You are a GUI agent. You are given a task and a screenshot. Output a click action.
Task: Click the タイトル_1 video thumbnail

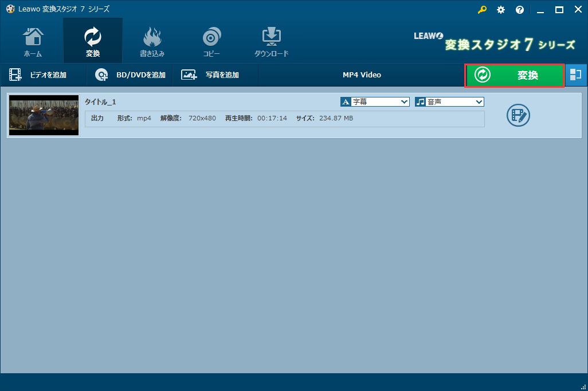click(44, 115)
